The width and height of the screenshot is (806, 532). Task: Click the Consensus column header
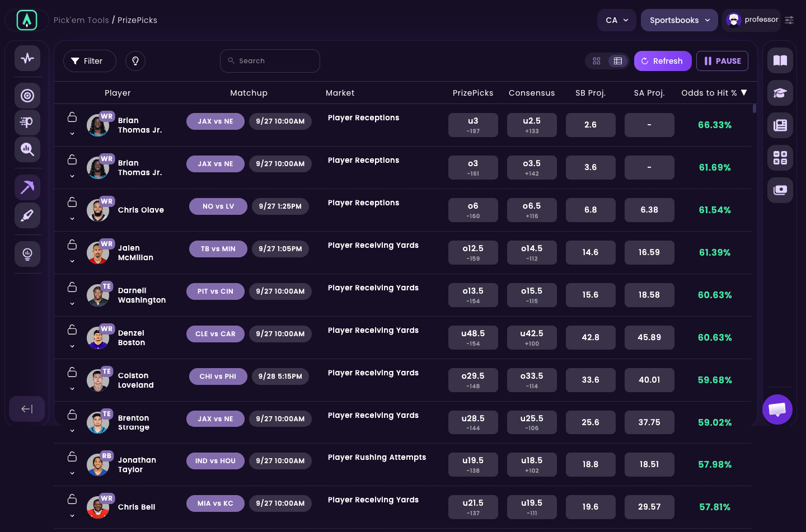tap(532, 93)
